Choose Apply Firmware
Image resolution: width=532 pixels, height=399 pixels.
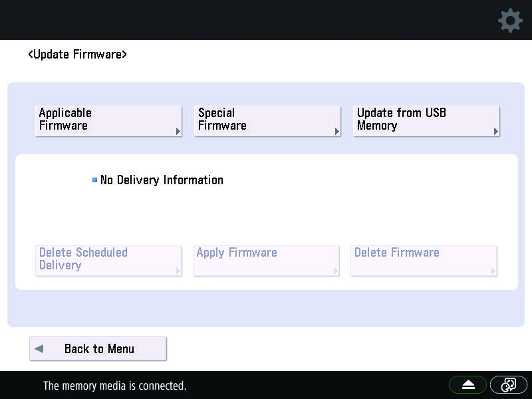[267, 261]
